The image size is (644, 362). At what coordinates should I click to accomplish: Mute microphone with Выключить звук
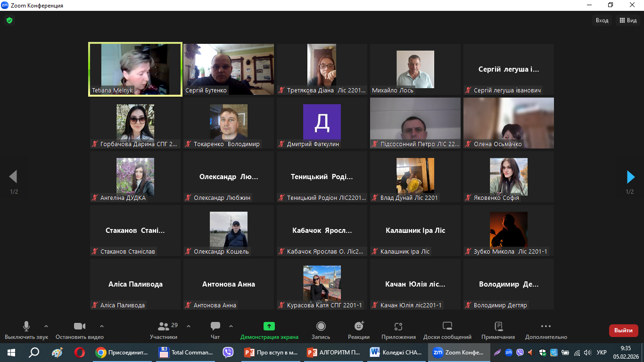point(26,330)
